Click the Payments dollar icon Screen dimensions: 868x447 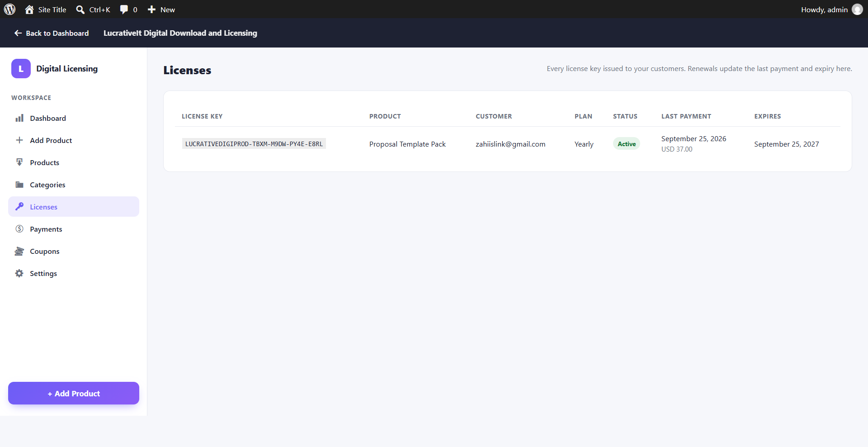click(x=19, y=229)
